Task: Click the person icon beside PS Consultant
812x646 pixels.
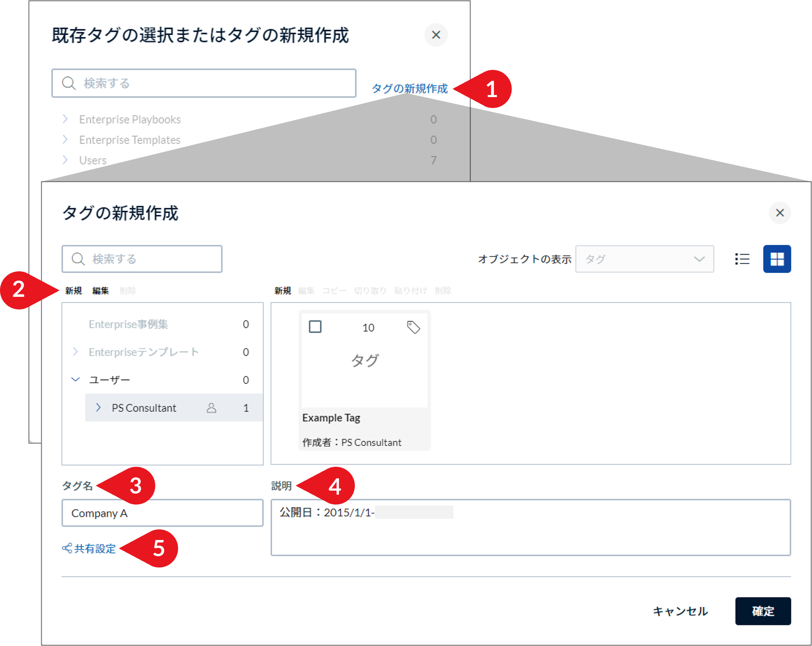Action: (x=212, y=408)
